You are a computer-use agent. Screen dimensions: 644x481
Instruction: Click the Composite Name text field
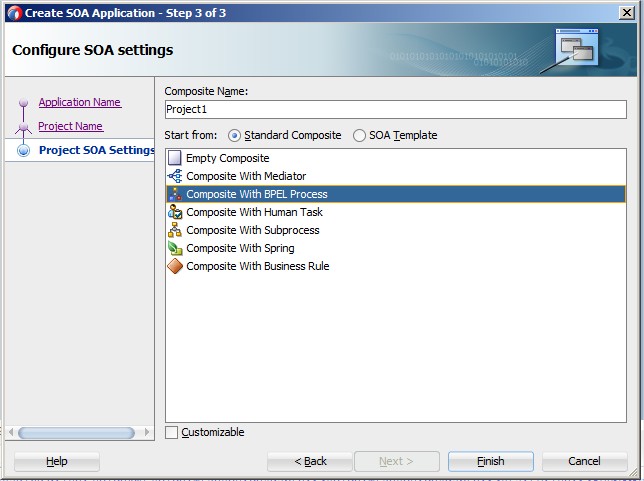coord(395,110)
